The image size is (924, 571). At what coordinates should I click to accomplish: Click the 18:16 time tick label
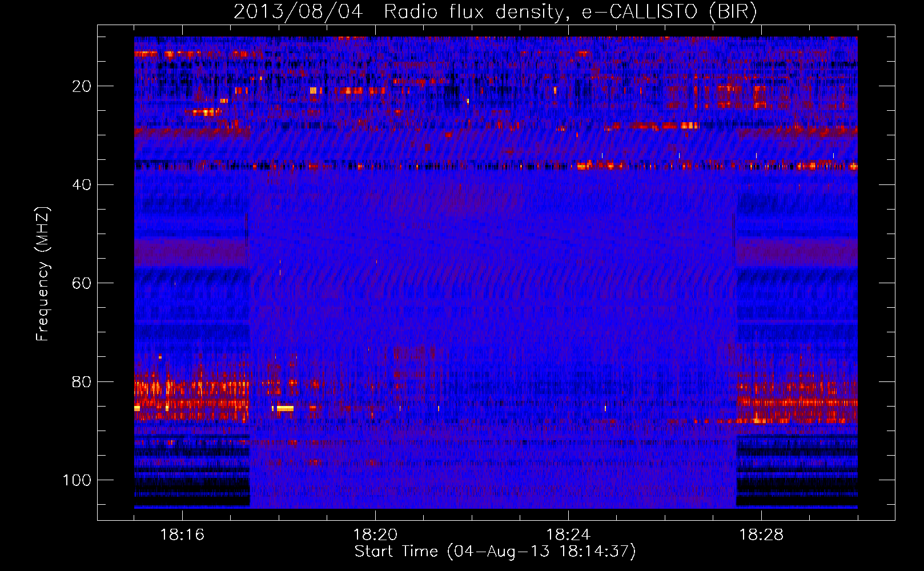click(x=182, y=534)
